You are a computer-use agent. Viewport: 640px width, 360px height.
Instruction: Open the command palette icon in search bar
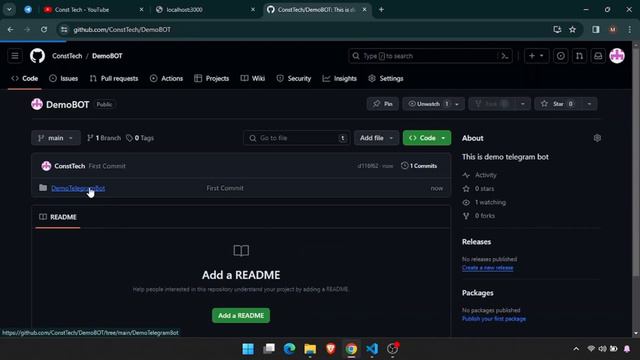pyautogui.click(x=505, y=56)
